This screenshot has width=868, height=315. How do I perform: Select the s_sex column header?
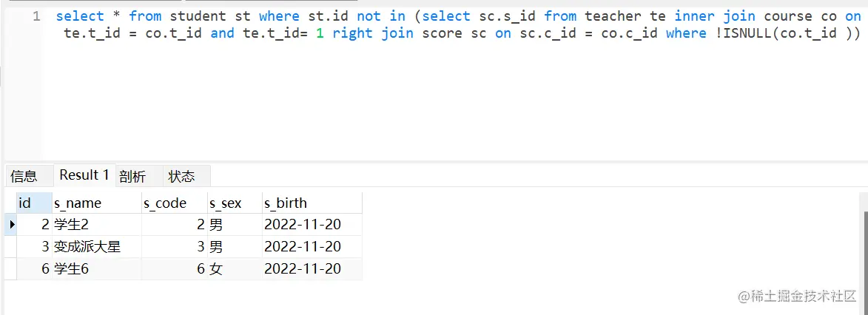point(235,203)
